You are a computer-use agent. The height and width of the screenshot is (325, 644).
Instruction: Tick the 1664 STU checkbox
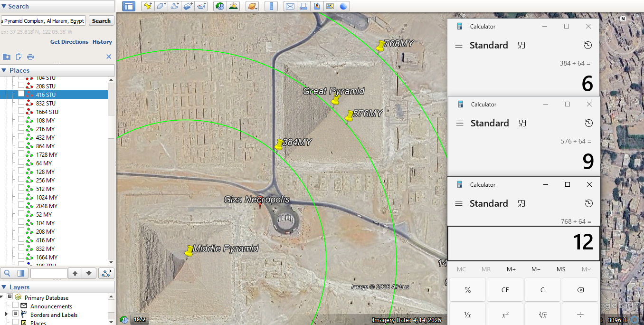pos(21,111)
